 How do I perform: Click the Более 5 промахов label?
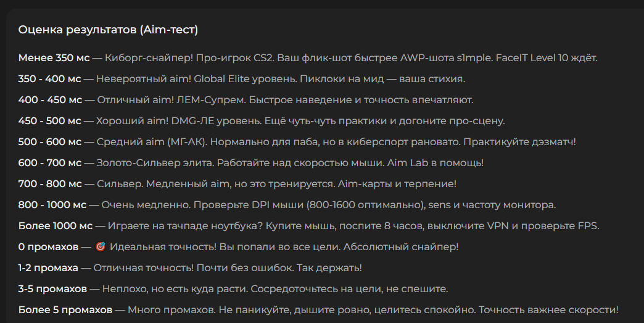coord(65,310)
